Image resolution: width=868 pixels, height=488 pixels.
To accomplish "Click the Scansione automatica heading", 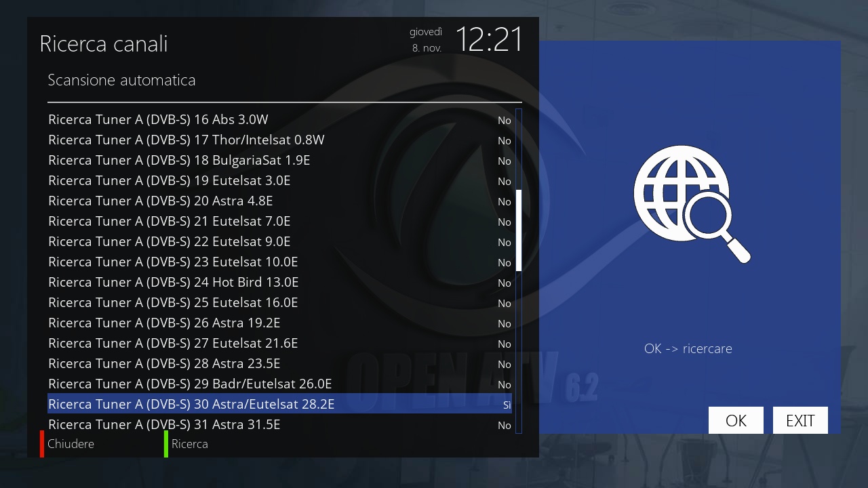I will click(x=121, y=80).
